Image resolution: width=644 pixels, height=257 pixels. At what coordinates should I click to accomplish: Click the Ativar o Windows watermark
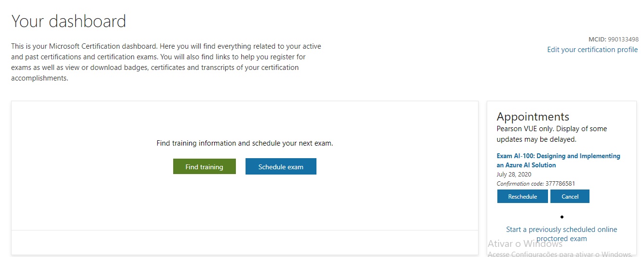point(525,243)
